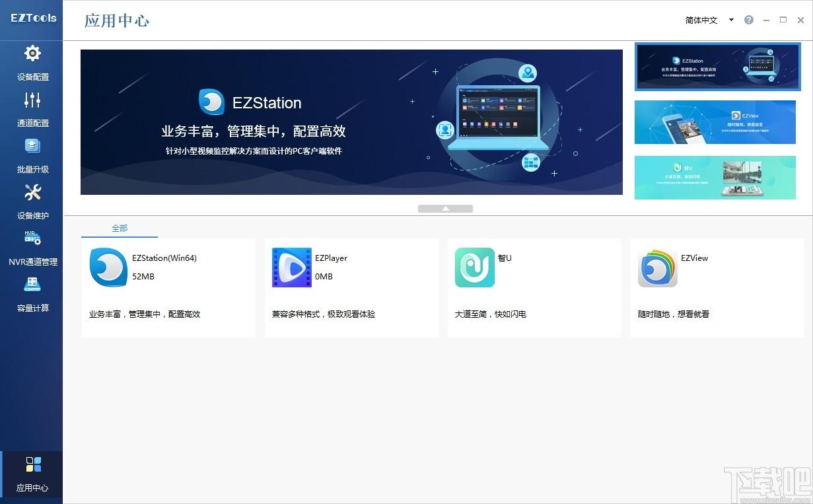Viewport: 813px width, 504px height.
Task: Click the 批量升级 sidebar label
Action: tap(33, 170)
